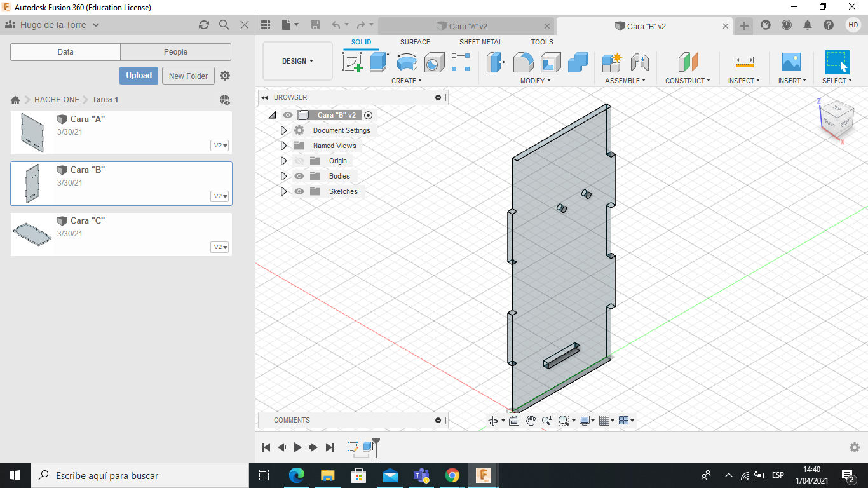Viewport: 868px width, 488px height.
Task: Expand the Document Settings tree node
Action: [283, 130]
